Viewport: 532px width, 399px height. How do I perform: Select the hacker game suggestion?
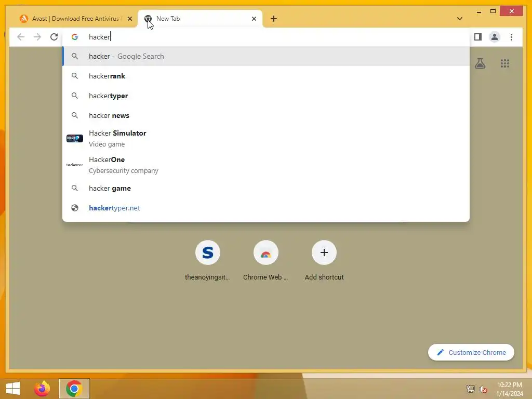266,188
